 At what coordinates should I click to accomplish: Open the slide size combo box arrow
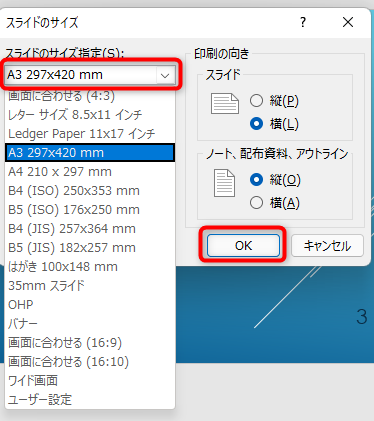[165, 75]
